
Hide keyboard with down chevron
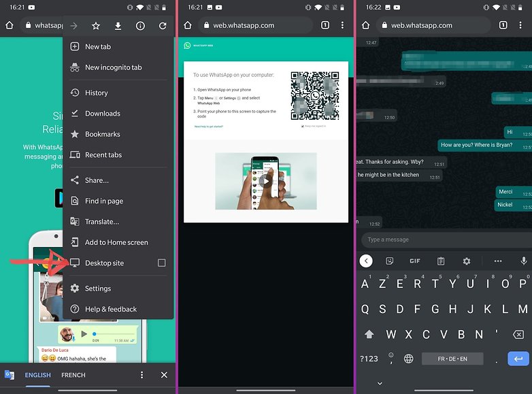[380, 384]
